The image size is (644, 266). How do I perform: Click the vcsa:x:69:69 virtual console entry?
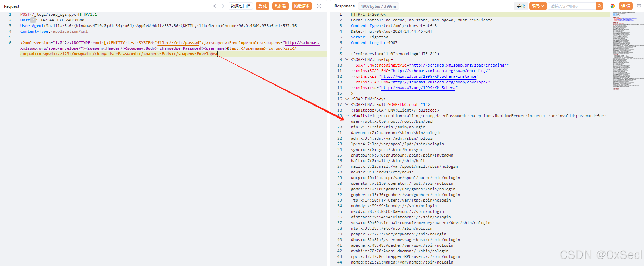421,223
